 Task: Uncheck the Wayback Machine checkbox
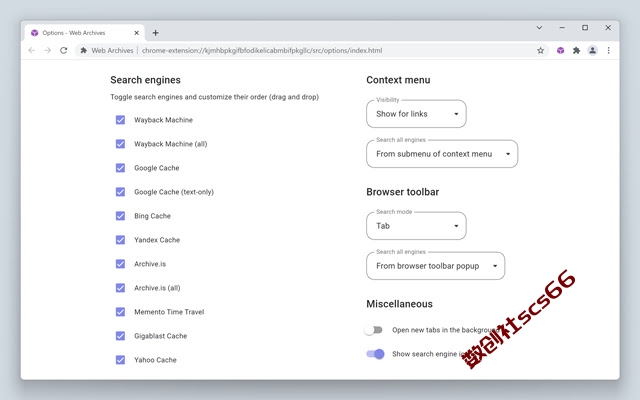pos(120,120)
